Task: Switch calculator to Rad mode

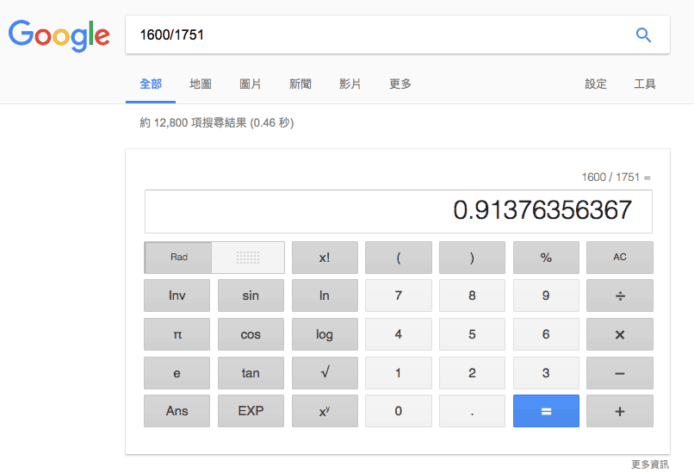Action: tap(179, 258)
